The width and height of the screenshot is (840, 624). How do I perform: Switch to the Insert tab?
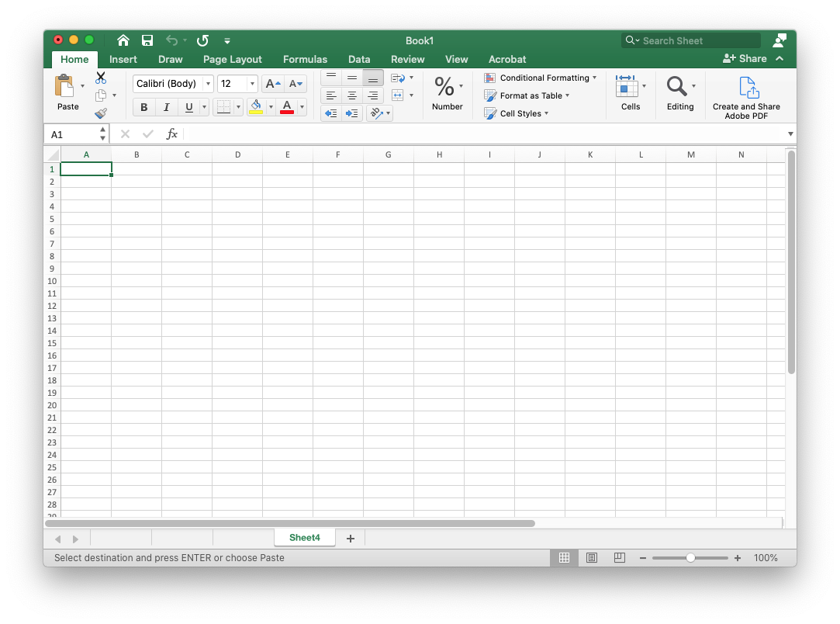click(x=123, y=59)
